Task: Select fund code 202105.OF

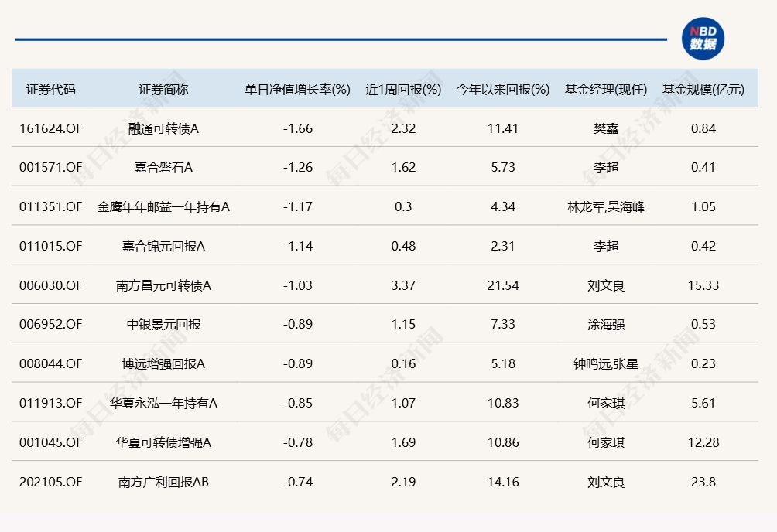Action: click(x=50, y=482)
